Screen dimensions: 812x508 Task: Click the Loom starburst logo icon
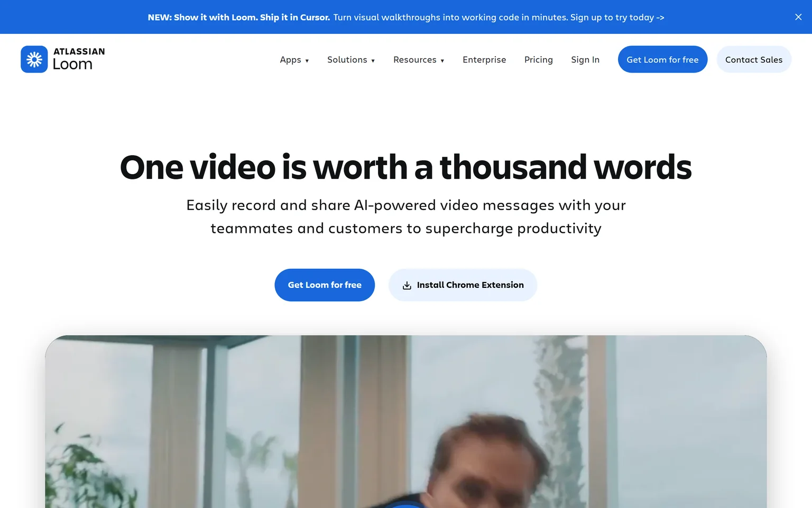coord(34,59)
